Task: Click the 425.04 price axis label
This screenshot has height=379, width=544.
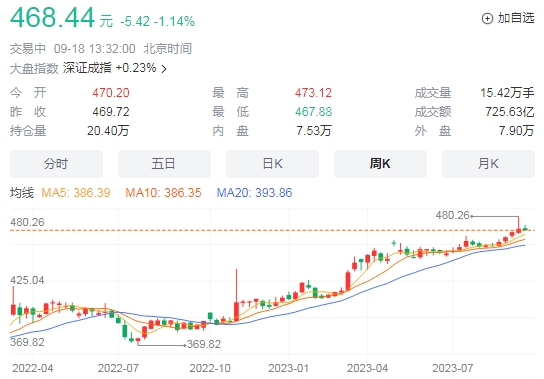Action: pyautogui.click(x=27, y=280)
